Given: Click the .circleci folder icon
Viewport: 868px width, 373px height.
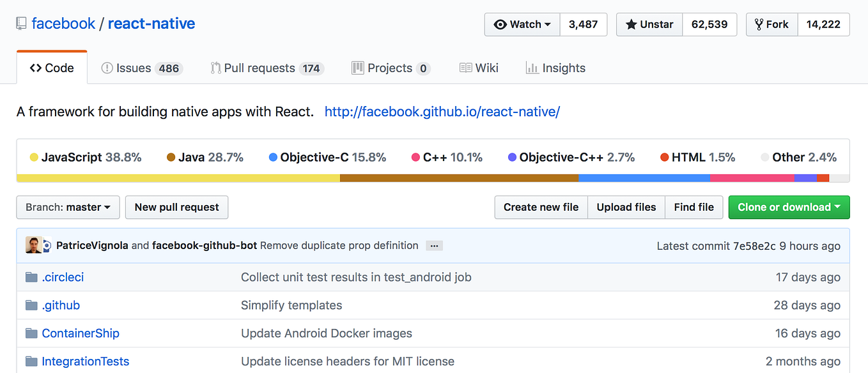Looking at the screenshot, I should click(x=31, y=277).
